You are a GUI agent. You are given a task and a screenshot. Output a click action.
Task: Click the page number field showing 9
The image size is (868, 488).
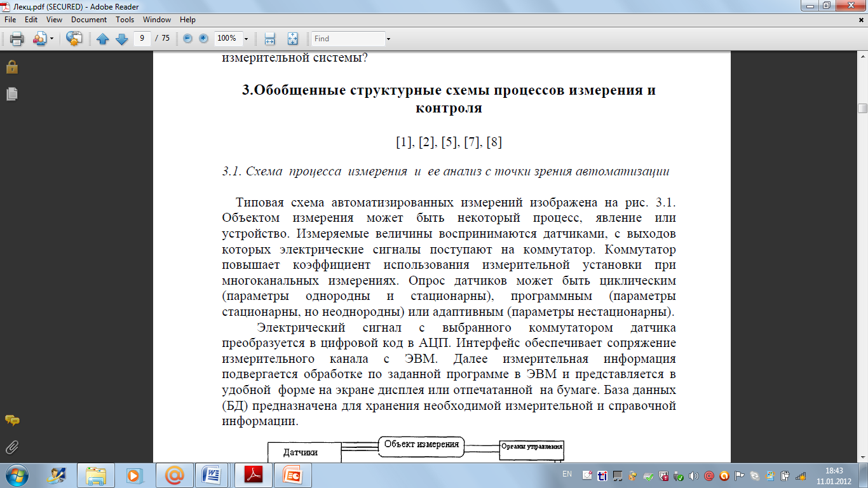[x=142, y=38]
